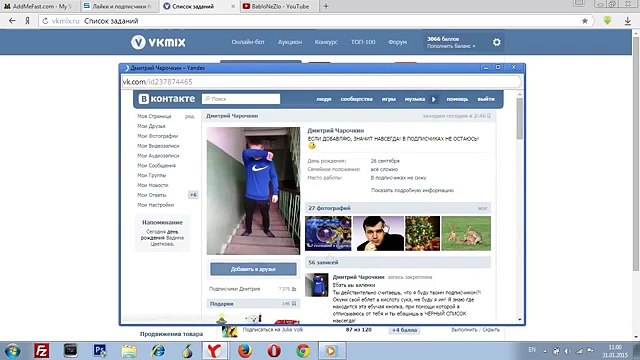The height and width of the screenshot is (360, 640).
Task: Open the rabbits on grass photo thumbnail
Action: 466,233
